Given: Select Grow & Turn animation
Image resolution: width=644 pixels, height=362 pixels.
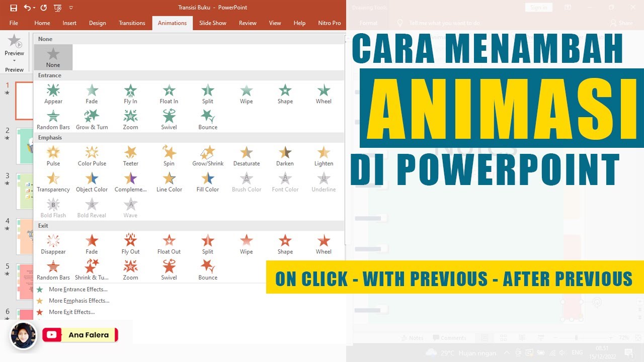Looking at the screenshot, I should 92,120.
